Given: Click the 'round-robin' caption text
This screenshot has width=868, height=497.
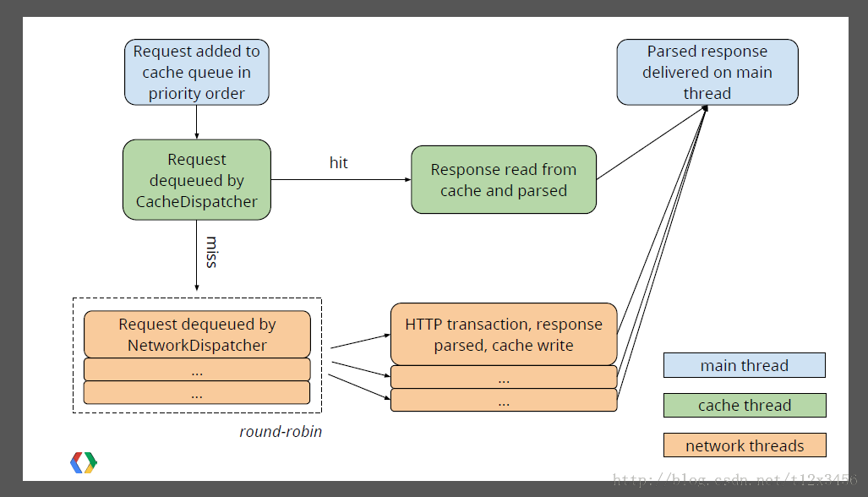Looking at the screenshot, I should 281,431.
